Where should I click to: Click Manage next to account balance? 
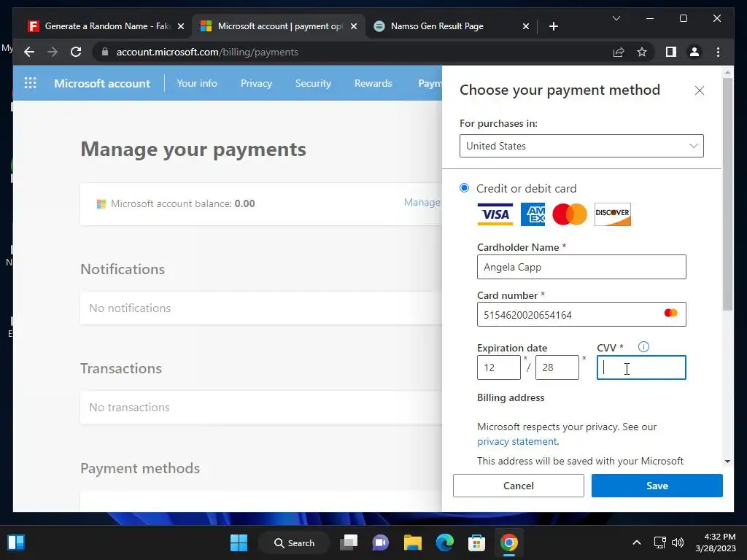pos(422,203)
